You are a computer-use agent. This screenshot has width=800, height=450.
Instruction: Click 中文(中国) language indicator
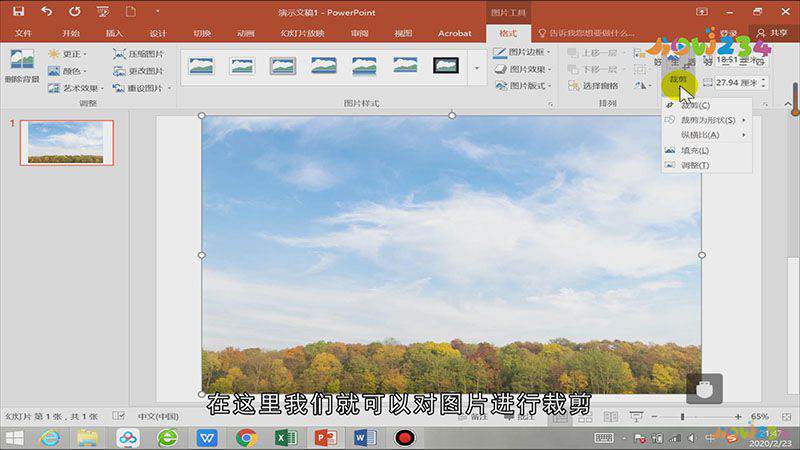[x=158, y=416]
